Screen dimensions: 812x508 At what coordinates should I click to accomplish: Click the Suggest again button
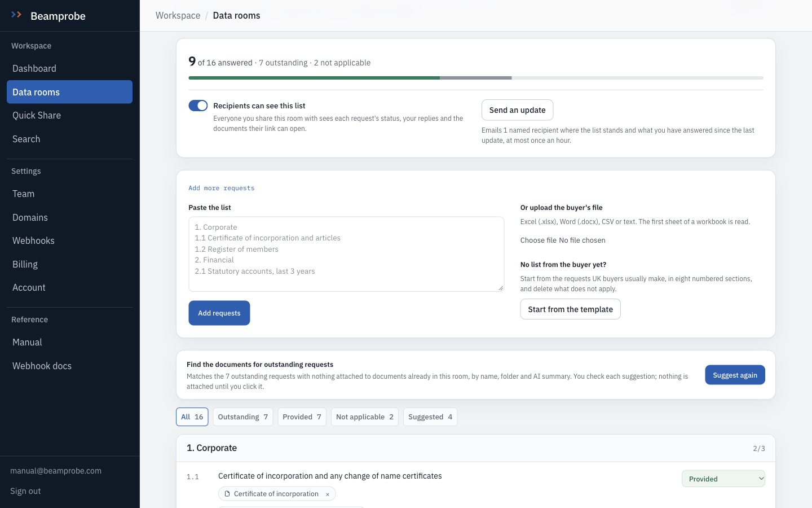[x=735, y=375]
